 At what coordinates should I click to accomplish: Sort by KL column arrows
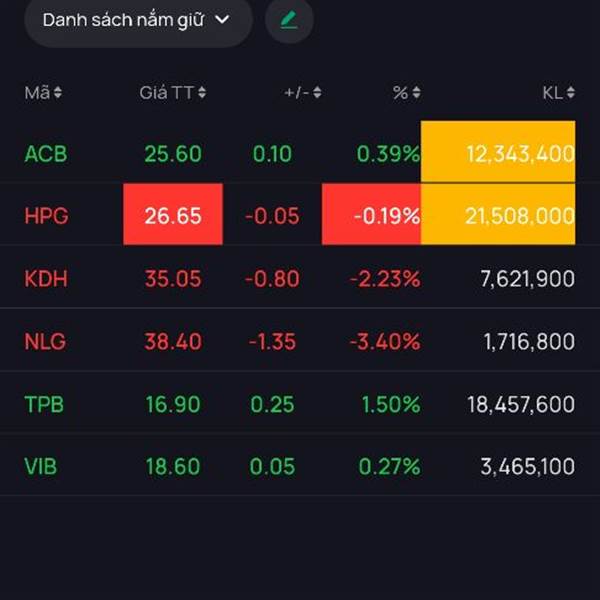(570, 93)
